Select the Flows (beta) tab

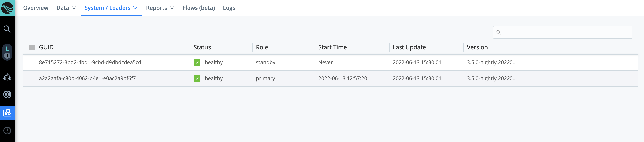coord(199,8)
